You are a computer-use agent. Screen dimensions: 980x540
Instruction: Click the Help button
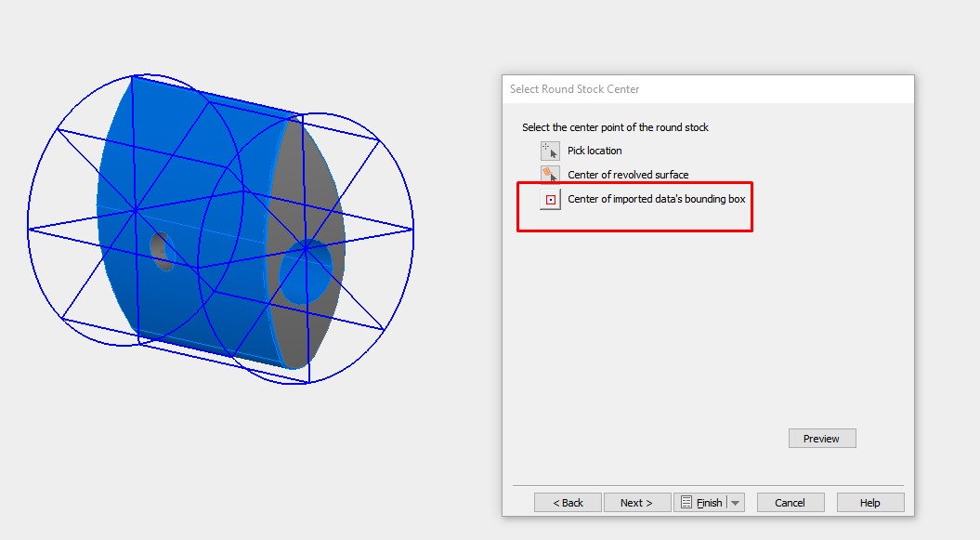pyautogui.click(x=869, y=502)
